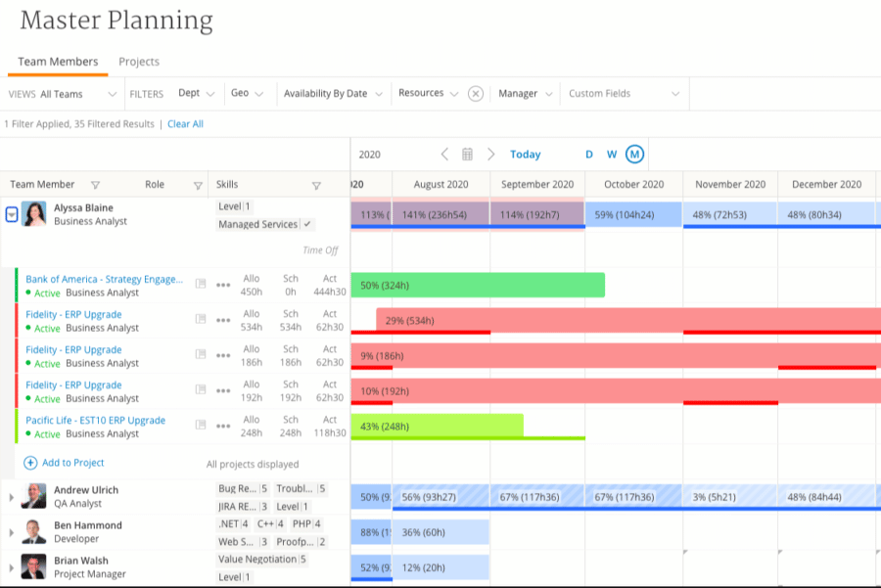Viewport: 881px width, 588px height.
Task: Open the Availability By Date dropdown
Action: [x=333, y=94]
